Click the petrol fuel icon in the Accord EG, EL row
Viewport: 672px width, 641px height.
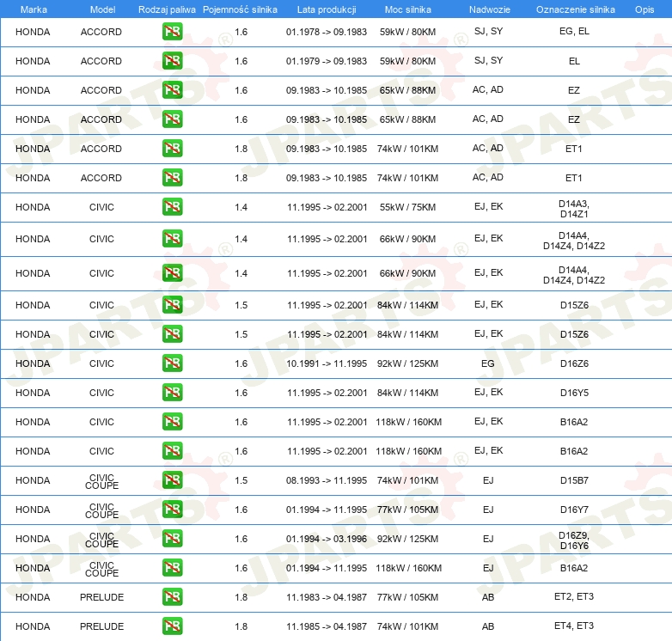click(x=172, y=32)
